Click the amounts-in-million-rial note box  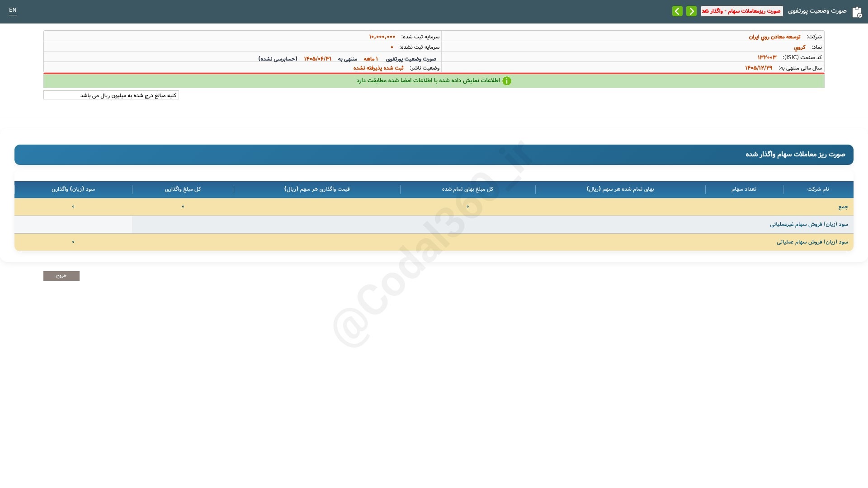point(111,95)
